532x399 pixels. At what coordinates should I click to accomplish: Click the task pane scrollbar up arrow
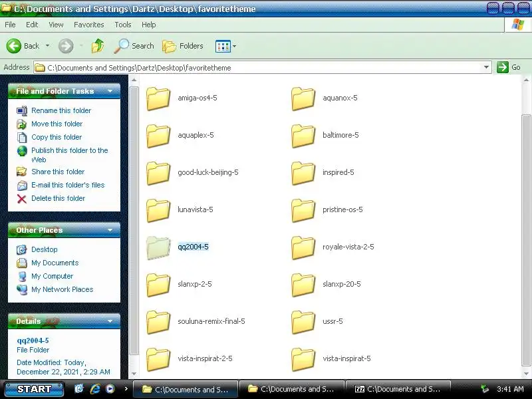click(134, 80)
